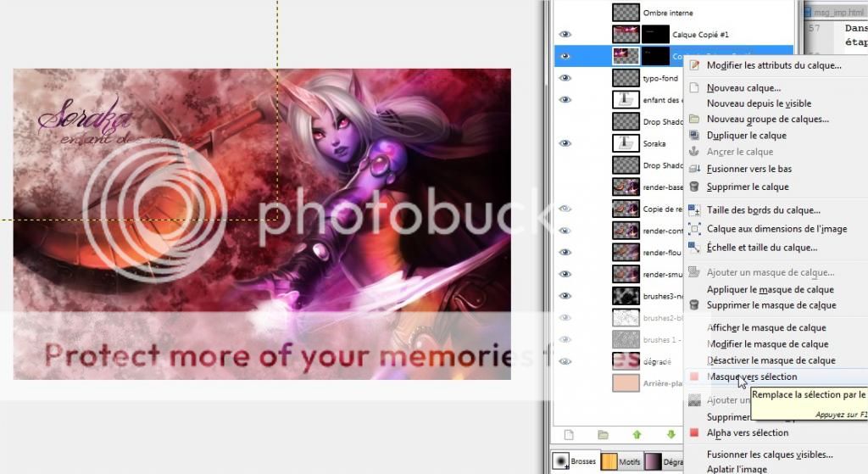Toggle visibility of the dégradé layer
Viewport: 868px width, 474px height.
click(x=565, y=361)
